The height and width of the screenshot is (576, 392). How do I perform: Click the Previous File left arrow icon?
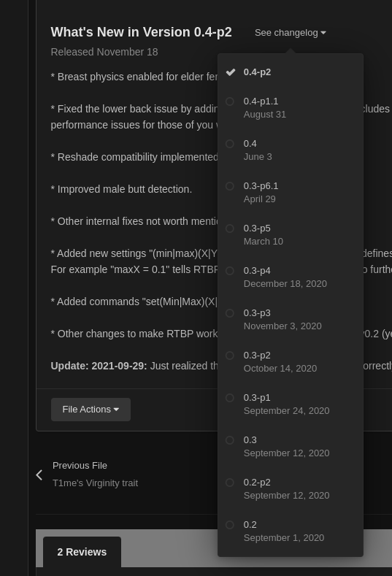tap(39, 475)
